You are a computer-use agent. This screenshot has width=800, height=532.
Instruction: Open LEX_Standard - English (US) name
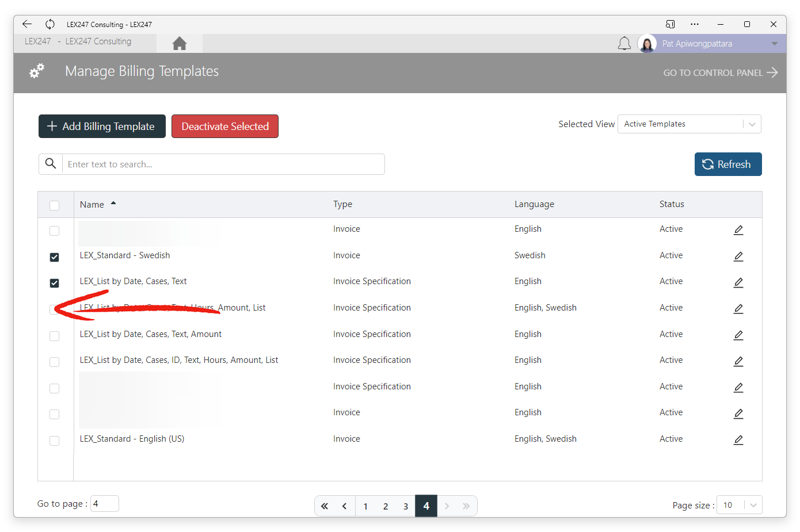(132, 439)
